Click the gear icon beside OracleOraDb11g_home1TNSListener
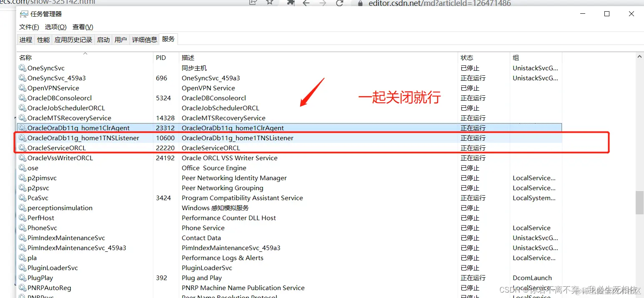The image size is (644, 298). [x=23, y=138]
